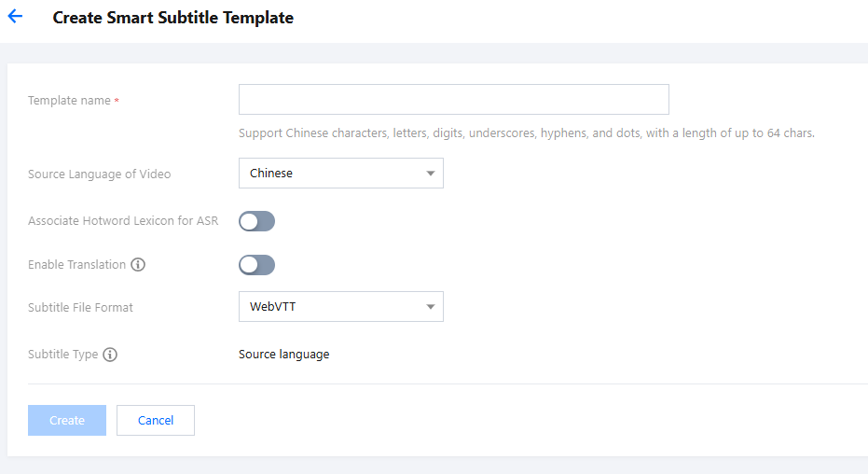The width and height of the screenshot is (868, 474).
Task: Click the Subtitle File Format dropdown arrow
Action: click(430, 307)
